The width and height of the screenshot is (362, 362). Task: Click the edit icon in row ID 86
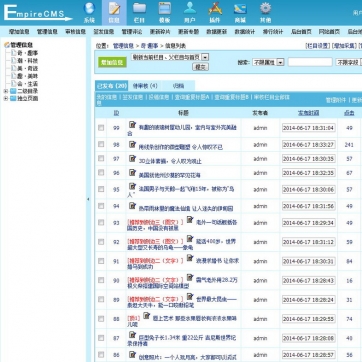132,354
